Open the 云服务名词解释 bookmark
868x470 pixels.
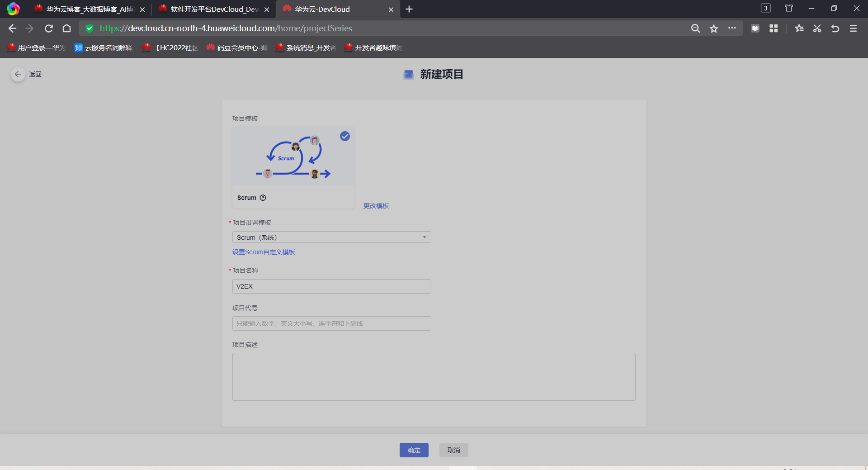point(104,47)
